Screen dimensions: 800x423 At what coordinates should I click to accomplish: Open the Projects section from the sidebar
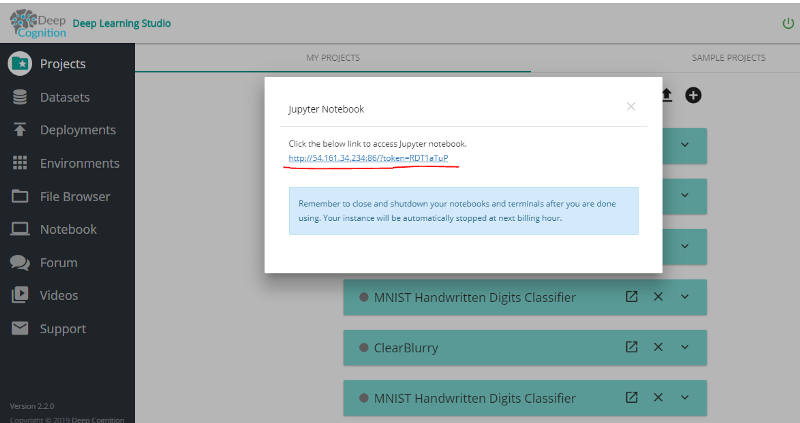47,64
